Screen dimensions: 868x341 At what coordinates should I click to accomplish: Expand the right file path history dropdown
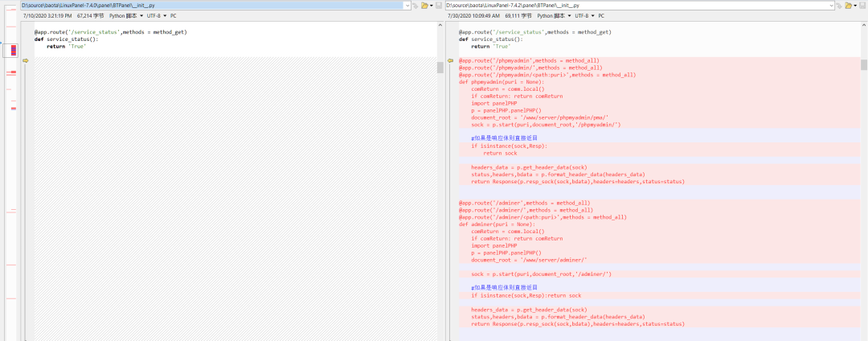point(832,6)
